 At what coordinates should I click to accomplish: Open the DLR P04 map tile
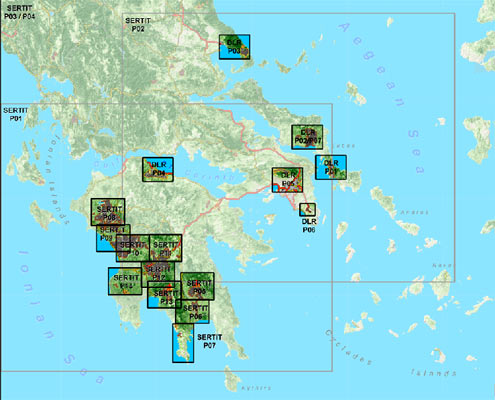pos(158,169)
